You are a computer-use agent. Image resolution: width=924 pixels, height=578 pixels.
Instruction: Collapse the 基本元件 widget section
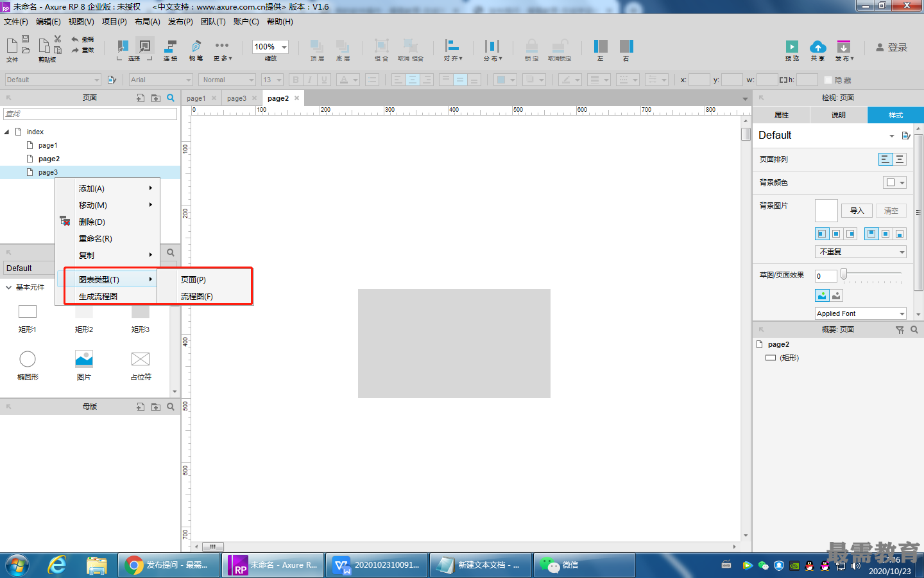click(9, 287)
